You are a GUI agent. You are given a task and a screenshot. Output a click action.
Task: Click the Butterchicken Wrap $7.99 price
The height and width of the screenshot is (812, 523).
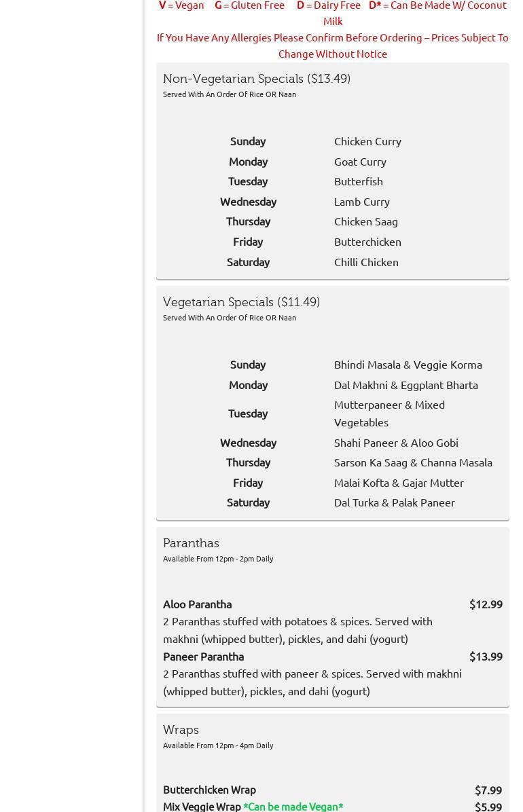pyautogui.click(x=488, y=790)
